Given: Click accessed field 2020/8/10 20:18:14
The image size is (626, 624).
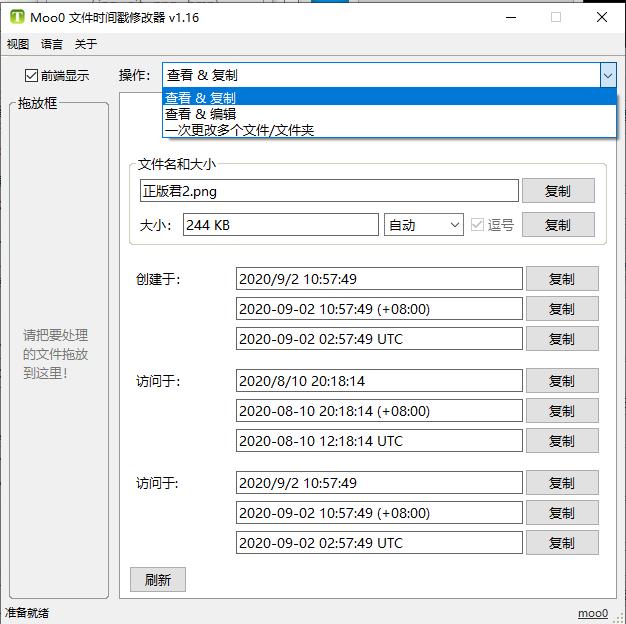Looking at the screenshot, I should pos(379,380).
